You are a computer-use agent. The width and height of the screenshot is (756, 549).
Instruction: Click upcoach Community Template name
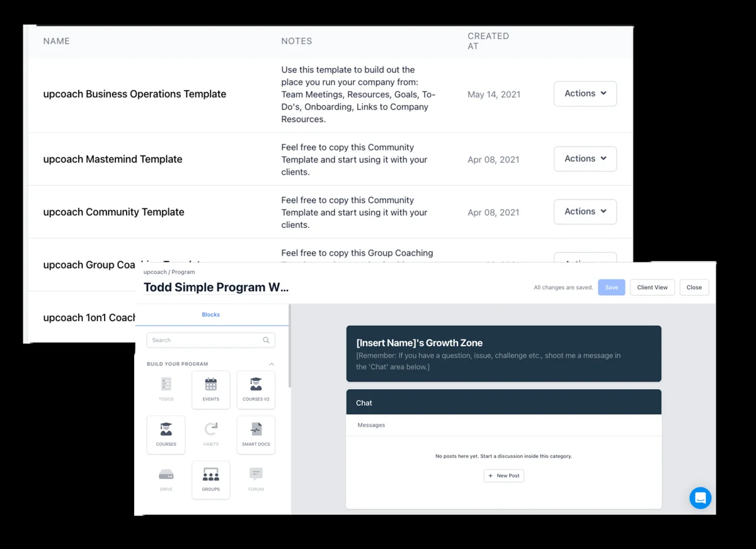point(114,212)
